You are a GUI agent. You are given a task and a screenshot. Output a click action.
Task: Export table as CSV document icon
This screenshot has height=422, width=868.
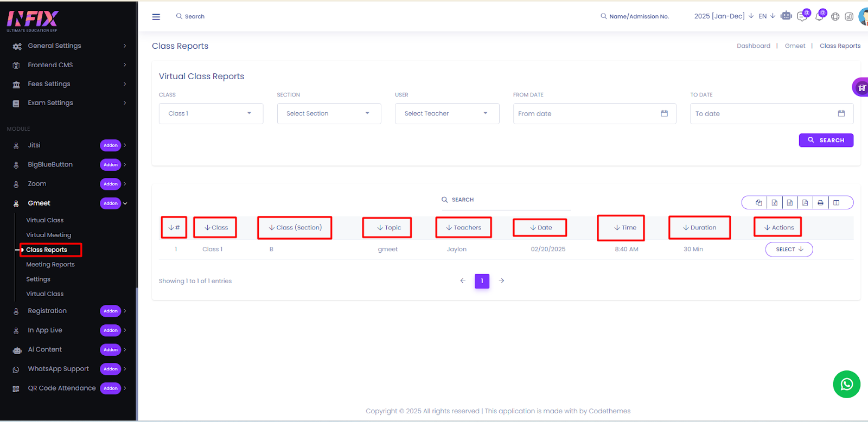coord(790,203)
